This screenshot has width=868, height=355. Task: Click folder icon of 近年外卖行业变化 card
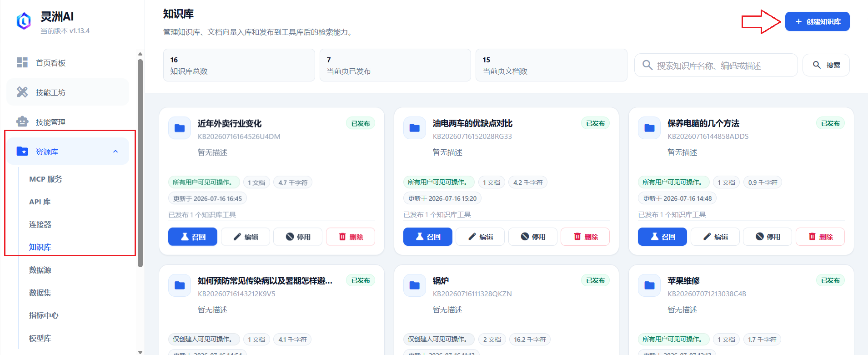point(180,128)
